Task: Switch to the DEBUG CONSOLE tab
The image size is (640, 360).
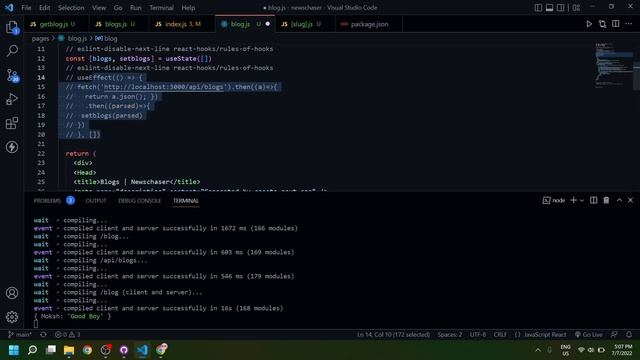Action: 140,201
